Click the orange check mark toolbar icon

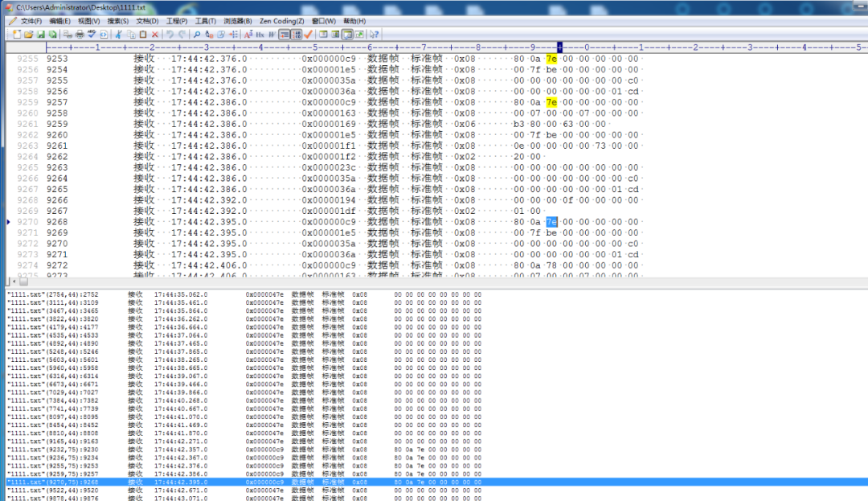(x=309, y=35)
